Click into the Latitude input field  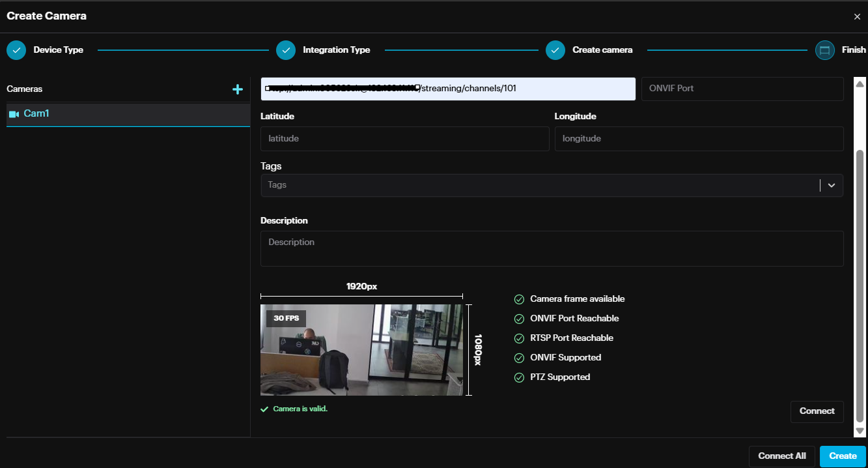tap(404, 139)
